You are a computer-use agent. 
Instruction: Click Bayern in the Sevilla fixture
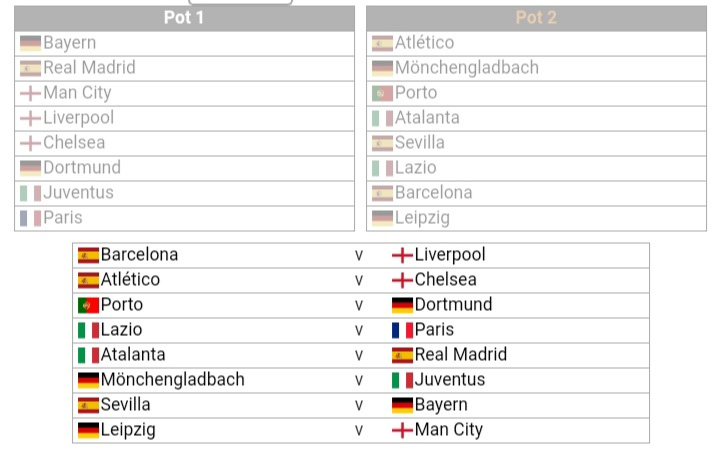coord(441,405)
